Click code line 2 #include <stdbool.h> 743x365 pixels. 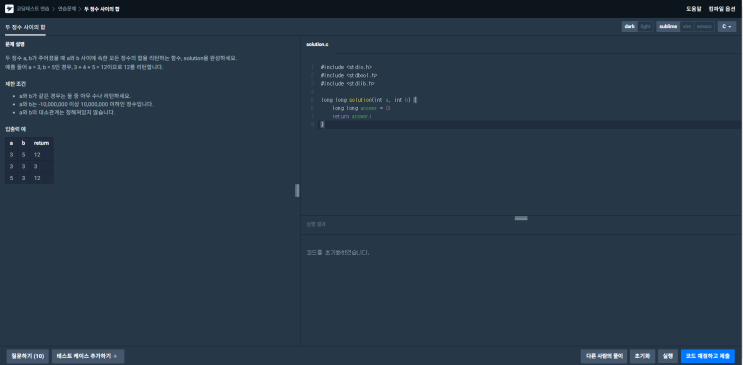tap(349, 75)
